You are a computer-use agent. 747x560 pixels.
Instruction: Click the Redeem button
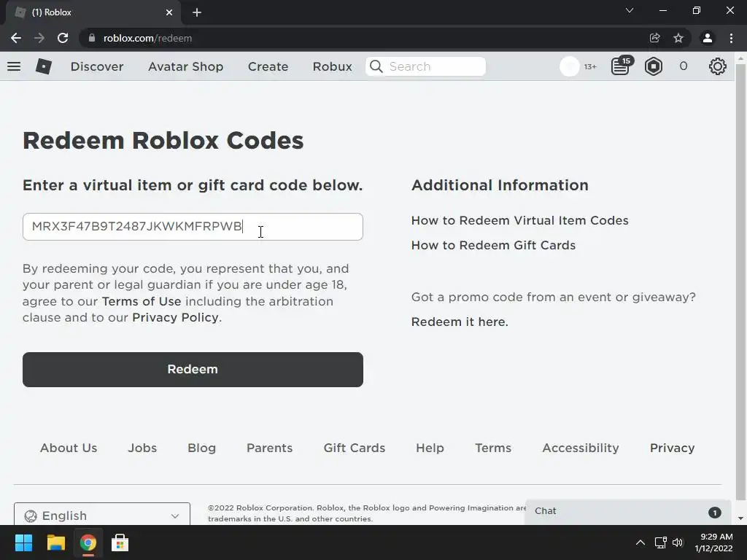click(x=193, y=370)
